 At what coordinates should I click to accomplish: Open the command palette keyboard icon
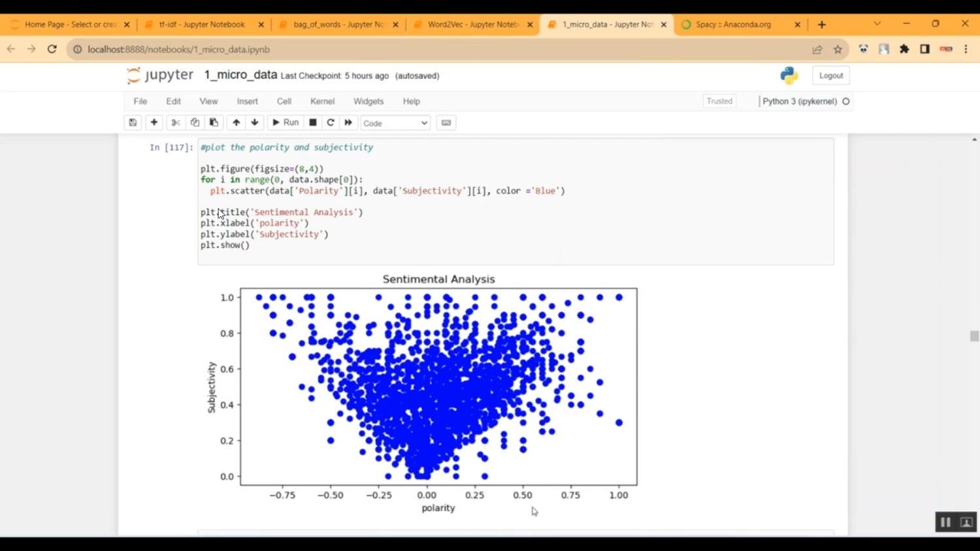coord(446,123)
